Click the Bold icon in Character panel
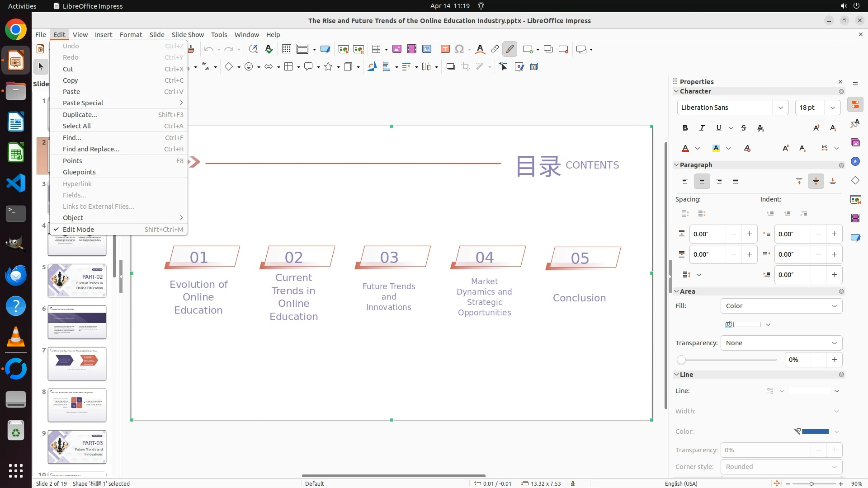868x488 pixels. [x=685, y=128]
